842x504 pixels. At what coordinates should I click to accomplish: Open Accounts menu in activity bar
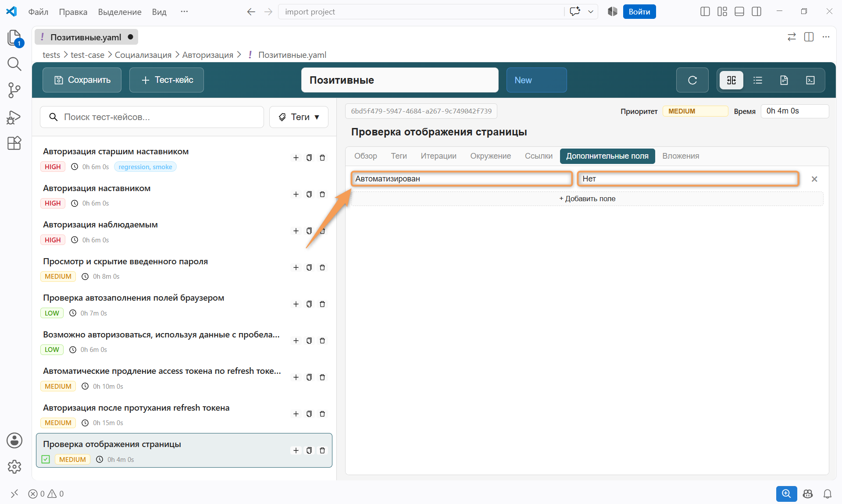tap(14, 440)
